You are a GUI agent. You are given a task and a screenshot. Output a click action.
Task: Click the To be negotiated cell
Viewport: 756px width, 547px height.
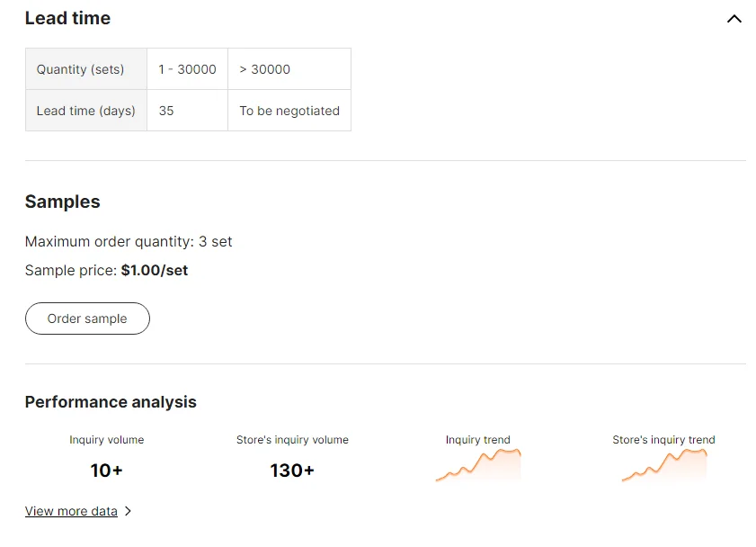pos(289,111)
